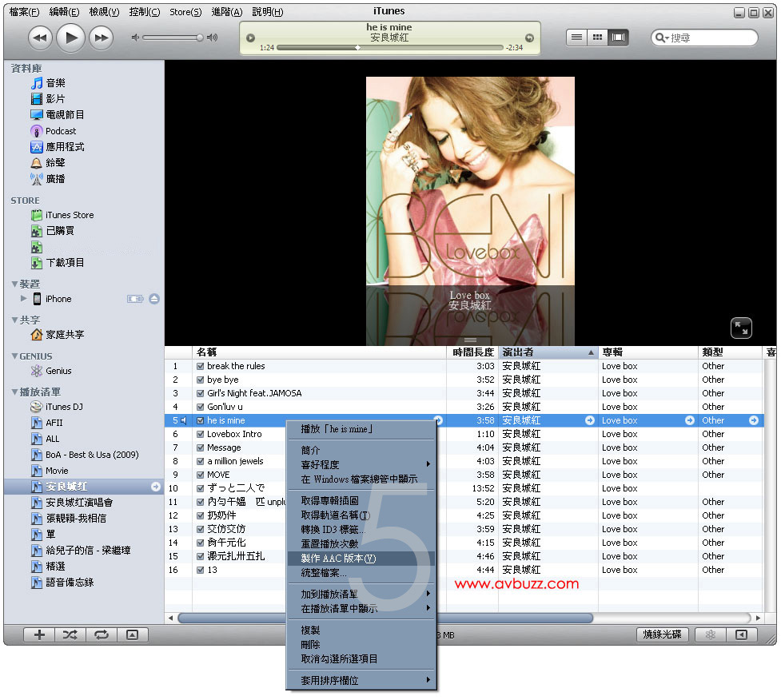Image resolution: width=781 pixels, height=700 pixels.
Task: Eject the iPhone device
Action: click(154, 299)
